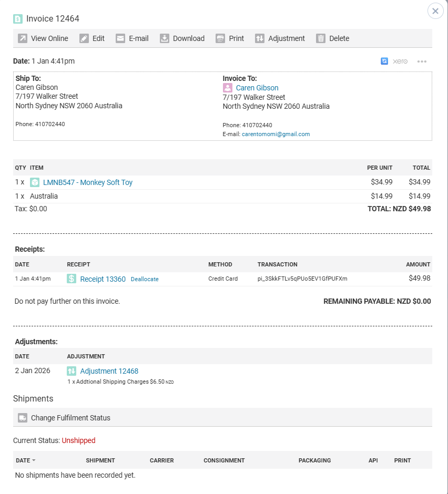Open Receipt 13360
The width and height of the screenshot is (448, 494).
(x=103, y=279)
